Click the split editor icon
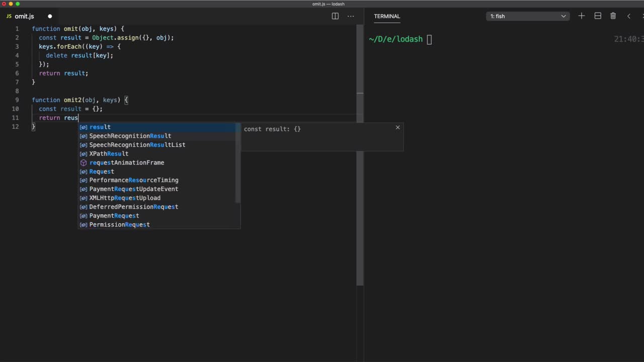Image resolution: width=644 pixels, height=362 pixels. coord(335,16)
